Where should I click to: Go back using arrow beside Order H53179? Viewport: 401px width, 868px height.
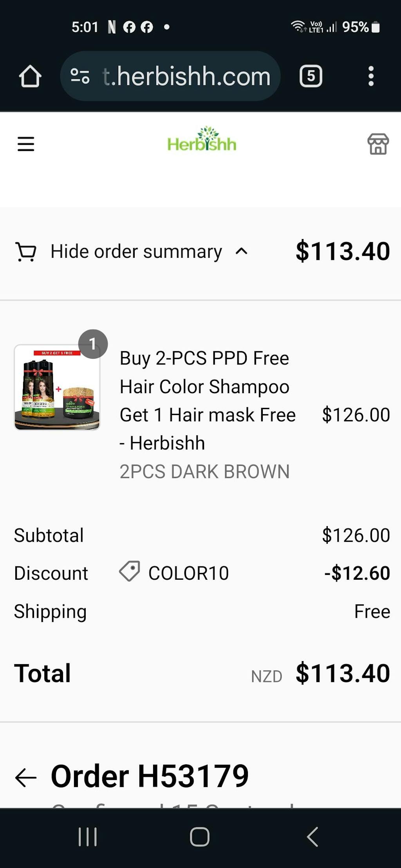[x=26, y=777]
